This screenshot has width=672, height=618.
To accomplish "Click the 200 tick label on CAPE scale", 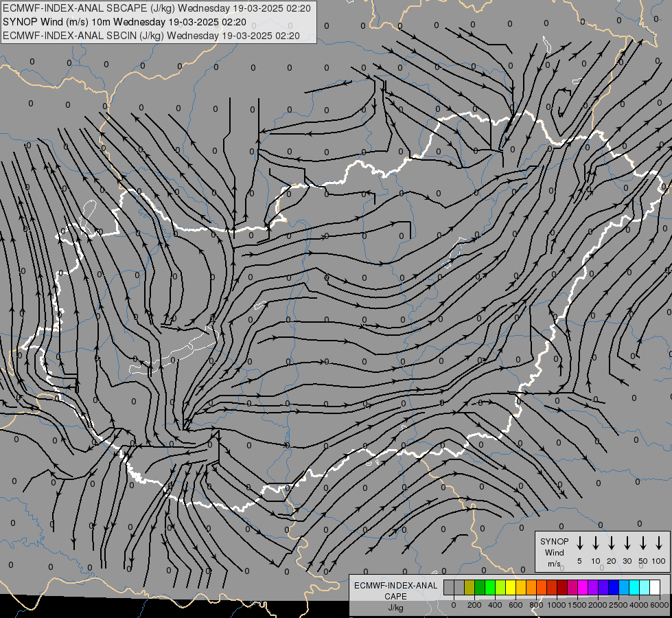I will click(x=474, y=605).
